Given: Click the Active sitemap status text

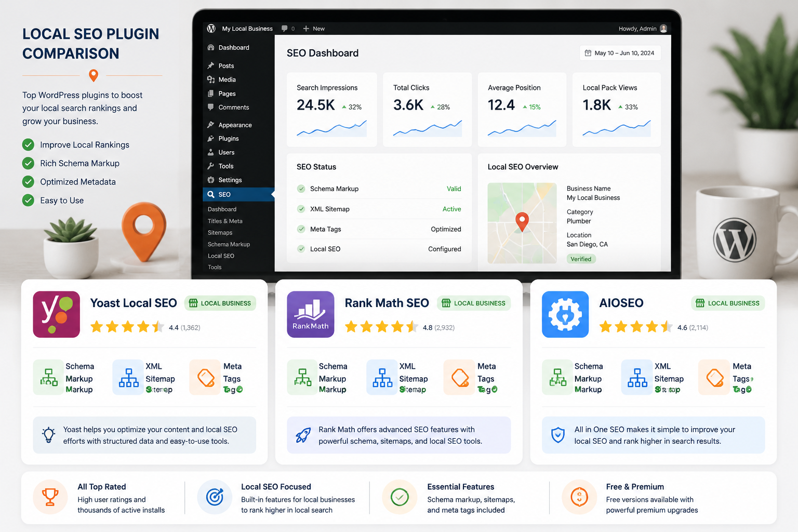Looking at the screenshot, I should click(452, 209).
